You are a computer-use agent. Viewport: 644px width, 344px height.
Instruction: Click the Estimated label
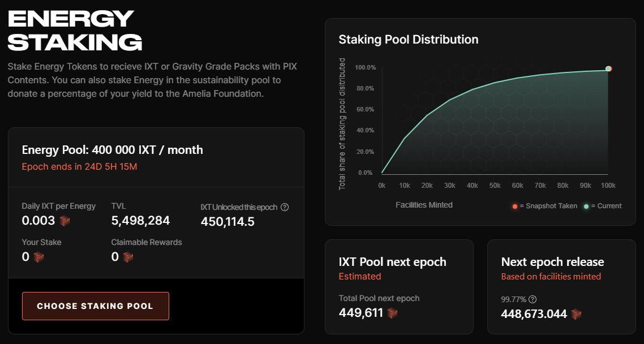360,276
